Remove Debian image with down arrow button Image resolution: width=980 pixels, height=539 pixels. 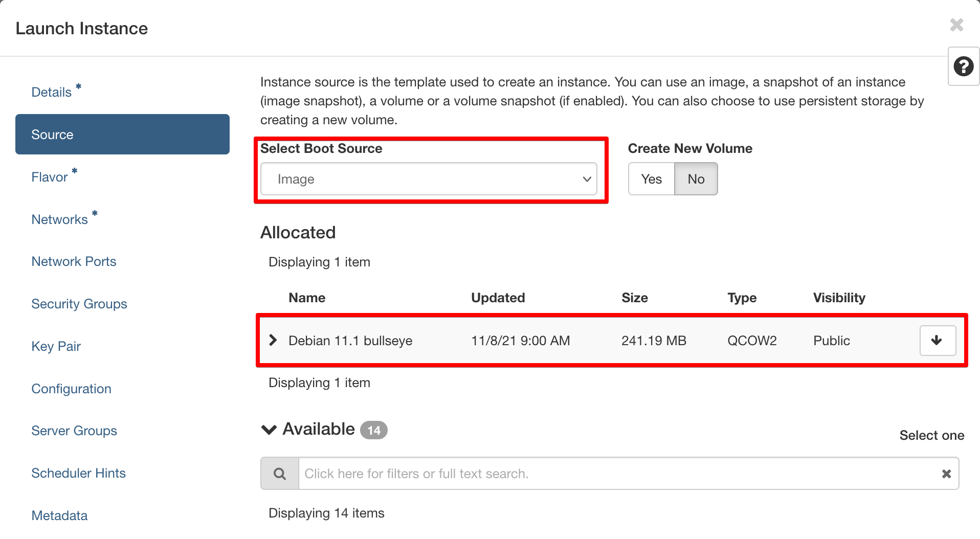click(x=937, y=341)
